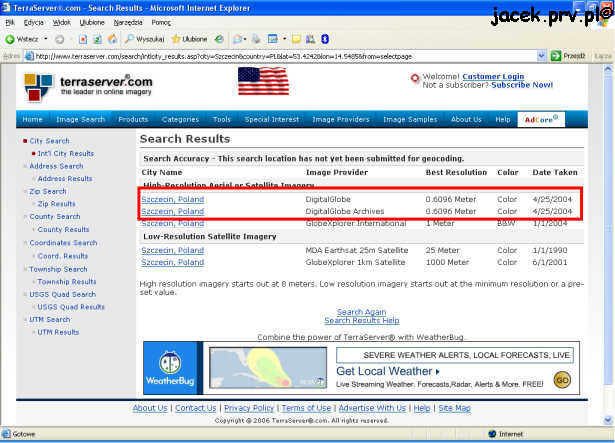Click the Przejdź go button
The width and height of the screenshot is (615, 443).
click(x=568, y=56)
